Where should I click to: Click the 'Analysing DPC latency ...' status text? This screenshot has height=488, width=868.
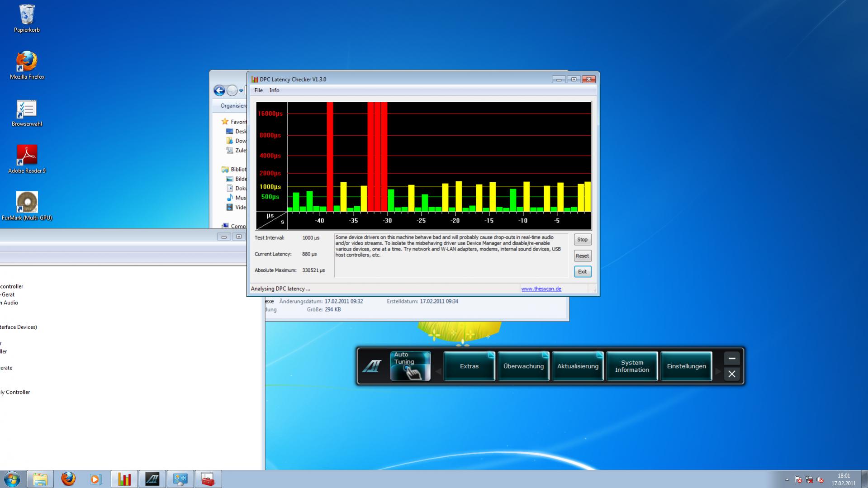tap(280, 289)
